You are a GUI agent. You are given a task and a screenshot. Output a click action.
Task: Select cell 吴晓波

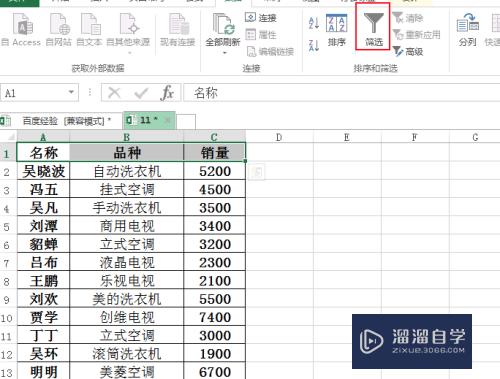tap(43, 171)
